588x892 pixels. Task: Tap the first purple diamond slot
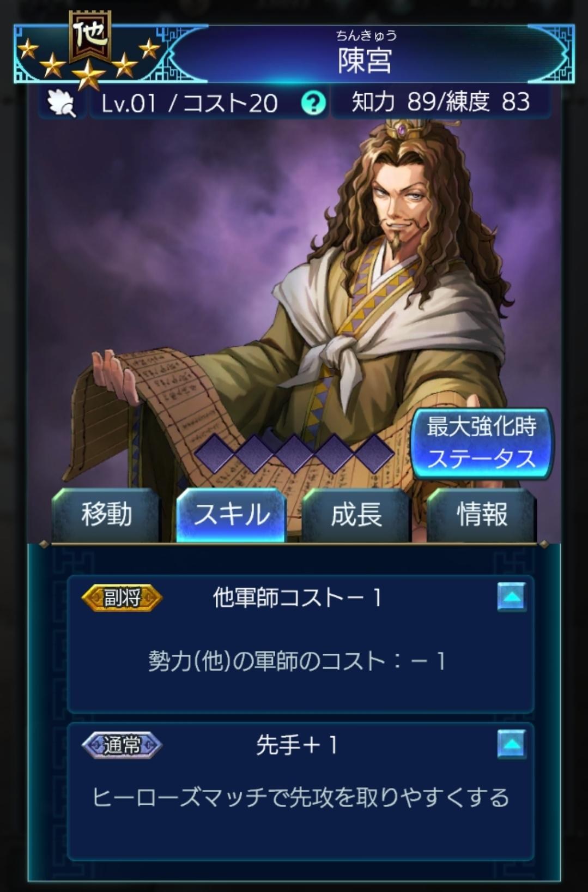[216, 453]
